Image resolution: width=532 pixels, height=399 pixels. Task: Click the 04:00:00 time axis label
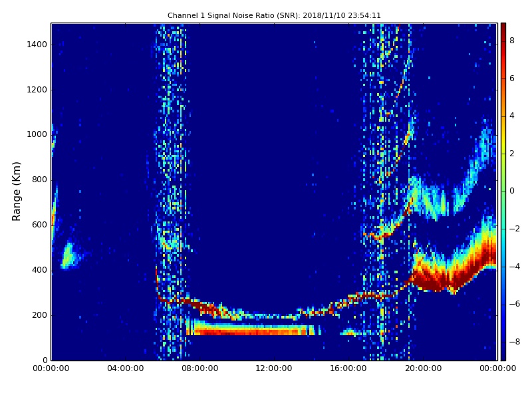pyautogui.click(x=125, y=368)
